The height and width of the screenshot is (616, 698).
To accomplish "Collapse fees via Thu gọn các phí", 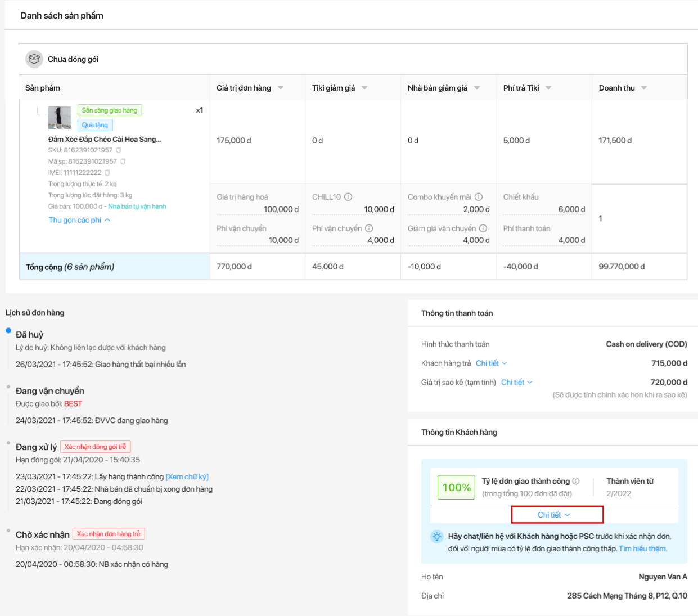I will [x=79, y=220].
